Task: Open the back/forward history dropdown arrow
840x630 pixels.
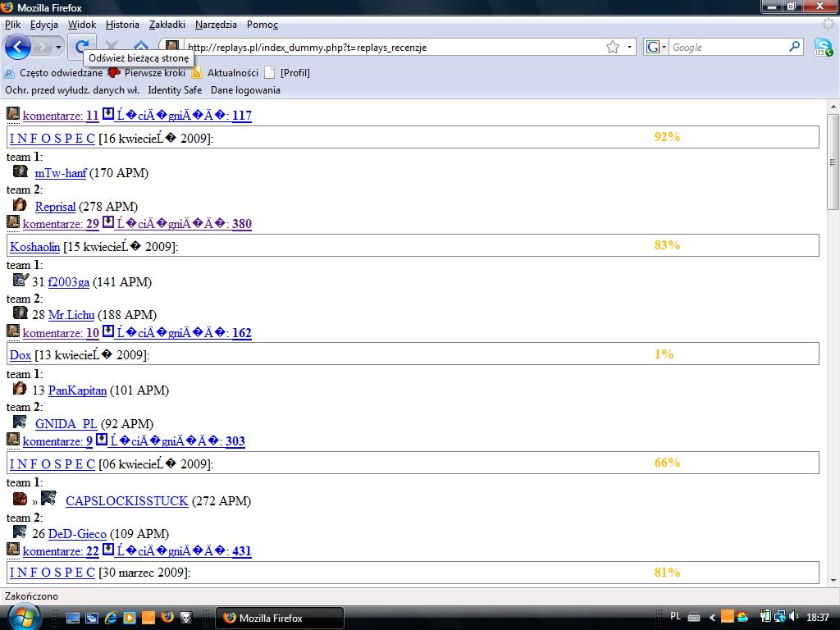Action: click(58, 48)
